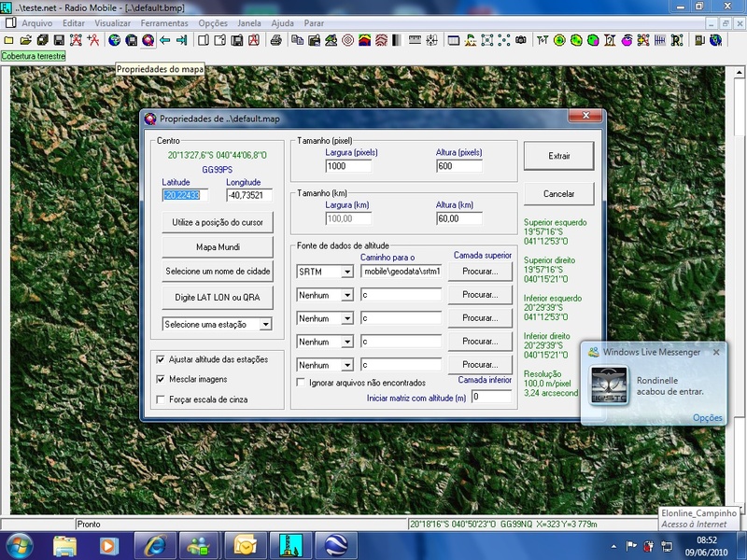747x560 pixels.
Task: Click the rainbow elevation colors toolbar icon
Action: click(364, 40)
